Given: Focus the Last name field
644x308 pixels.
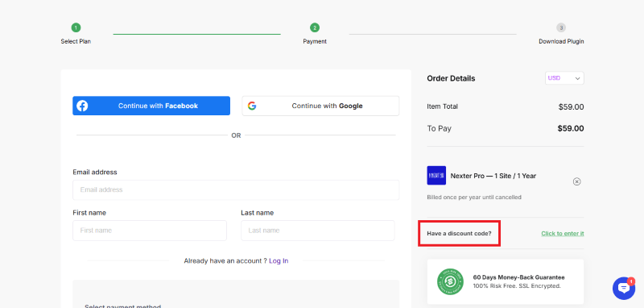Looking at the screenshot, I should (317, 231).
